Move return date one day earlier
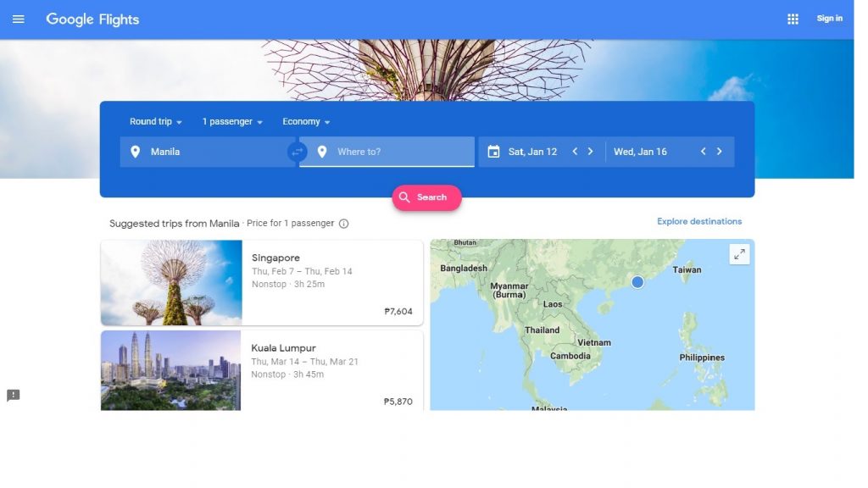The image size is (868, 488). (x=703, y=151)
